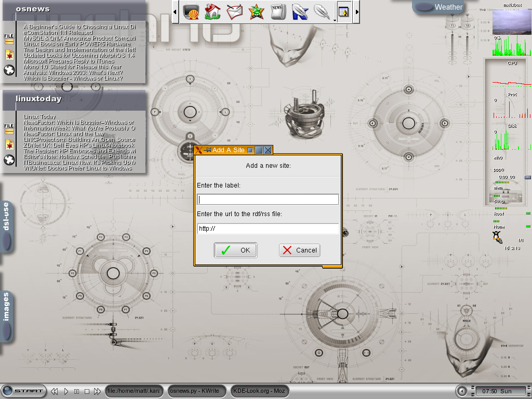Open the Home folder house icon

[212, 11]
